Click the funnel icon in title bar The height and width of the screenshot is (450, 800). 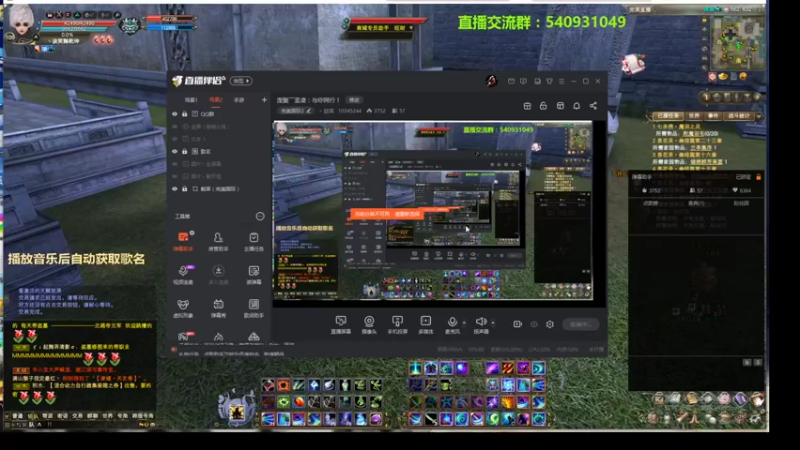[x=549, y=81]
